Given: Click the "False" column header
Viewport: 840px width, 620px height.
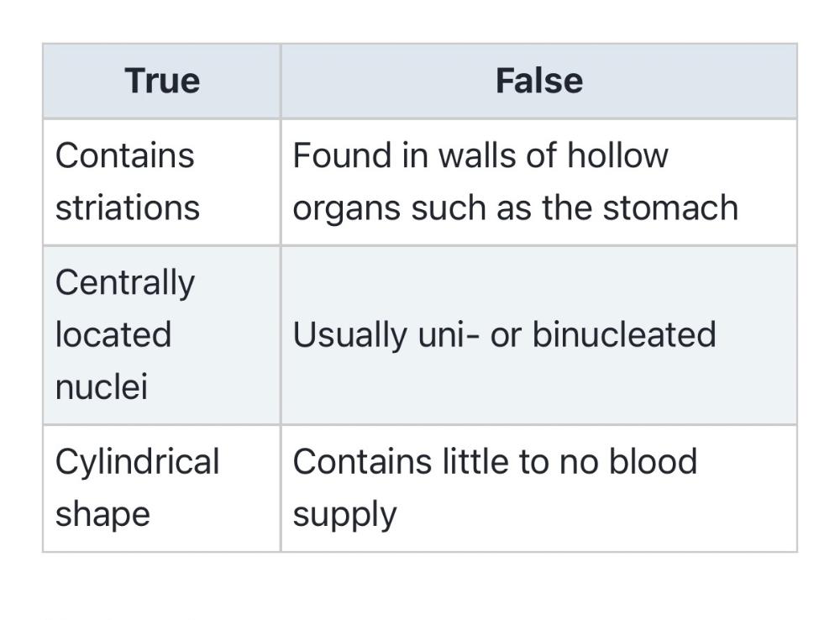Looking at the screenshot, I should tap(538, 81).
